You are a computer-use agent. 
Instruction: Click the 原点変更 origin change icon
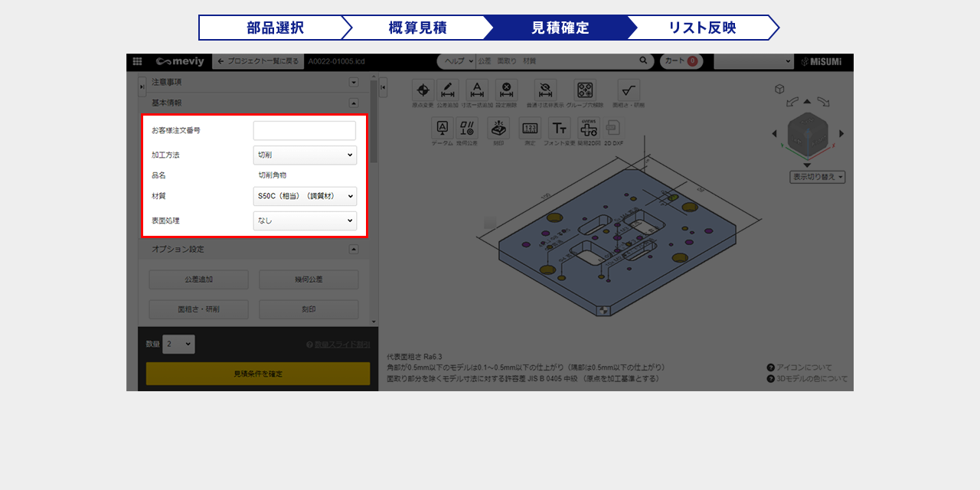[x=423, y=90]
